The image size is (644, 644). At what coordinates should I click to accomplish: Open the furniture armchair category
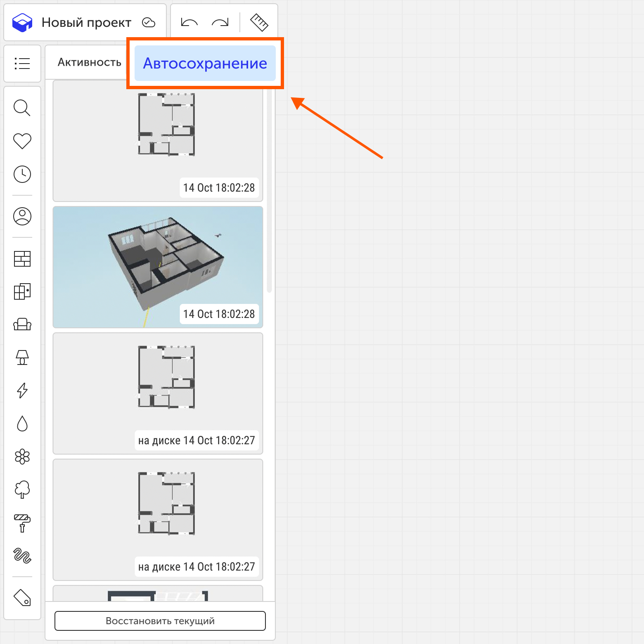click(22, 324)
